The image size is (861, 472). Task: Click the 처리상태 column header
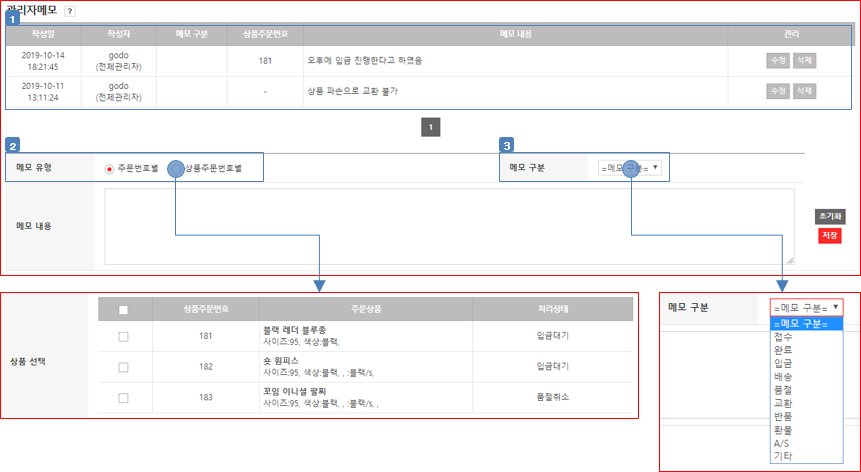point(552,310)
